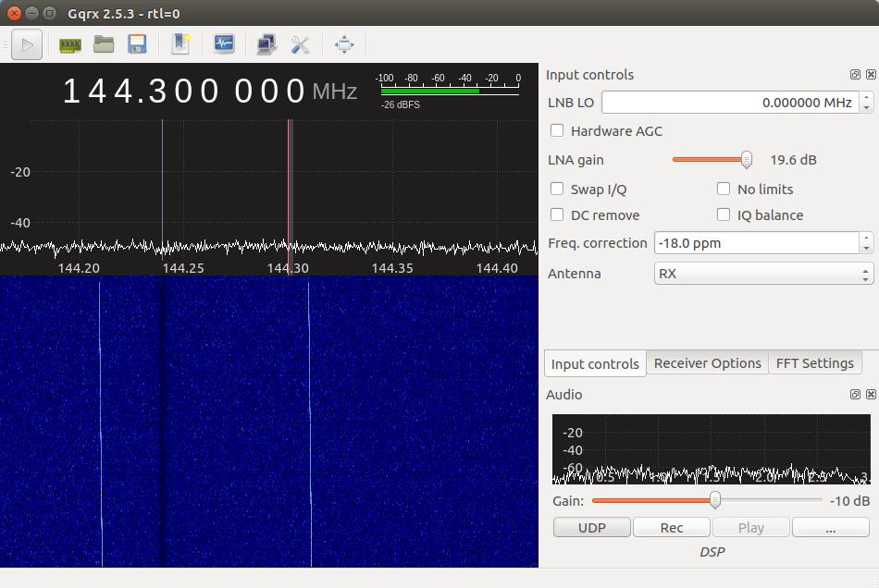879x588 pixels.
Task: Toggle full screen with the arrows icon
Action: (x=344, y=44)
